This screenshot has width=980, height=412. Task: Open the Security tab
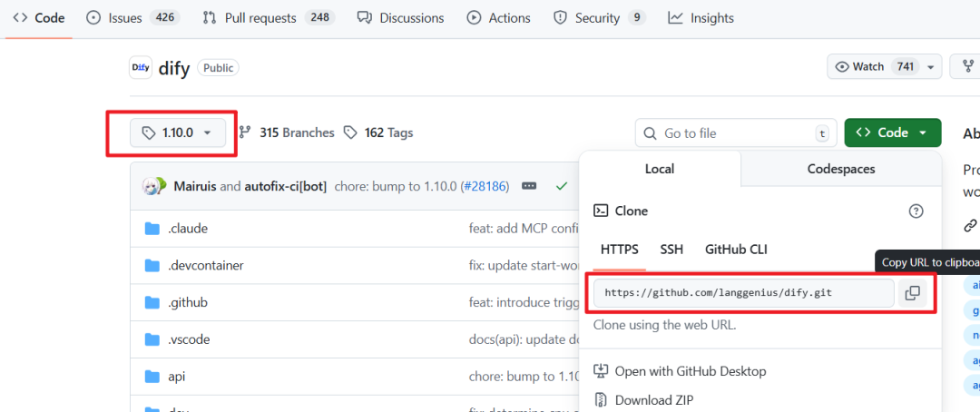(600, 18)
